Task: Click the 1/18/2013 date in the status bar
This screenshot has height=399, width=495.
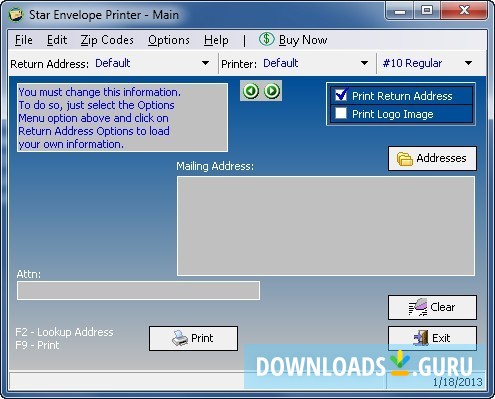Action: (x=457, y=382)
